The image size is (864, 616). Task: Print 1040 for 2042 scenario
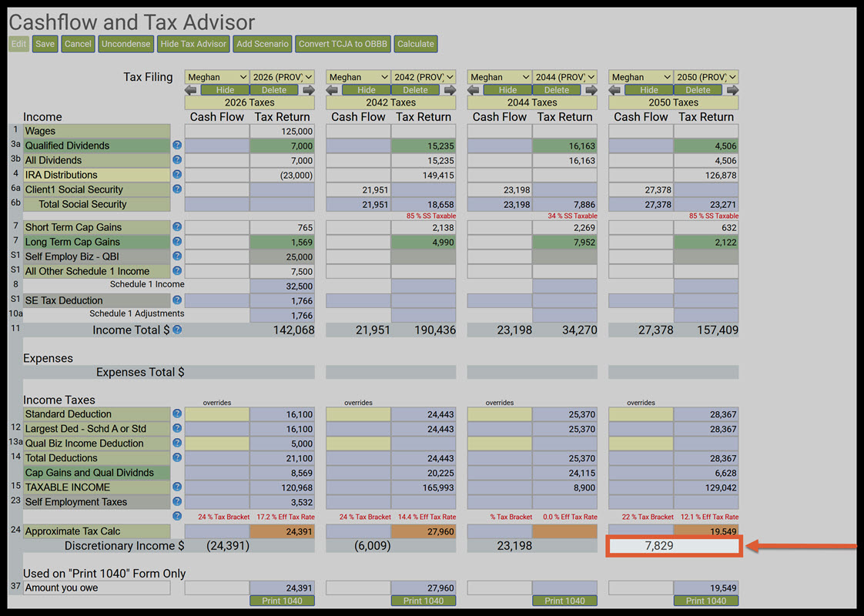pos(424,601)
